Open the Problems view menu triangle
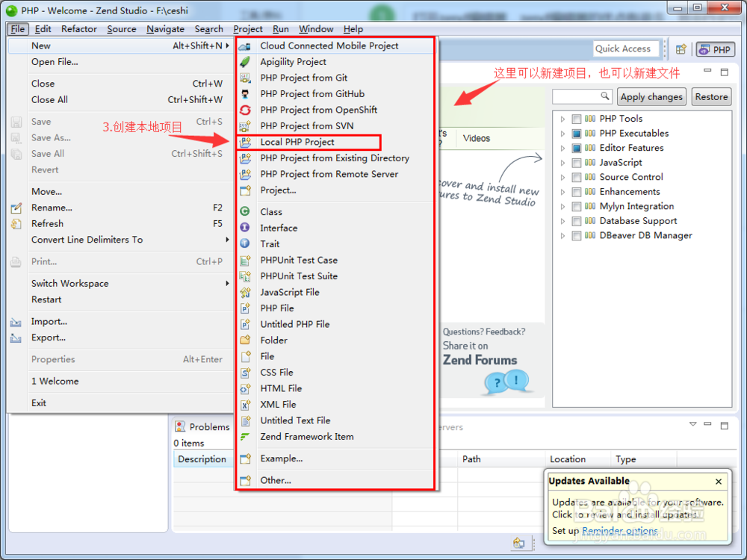The height and width of the screenshot is (560, 747). 693,424
